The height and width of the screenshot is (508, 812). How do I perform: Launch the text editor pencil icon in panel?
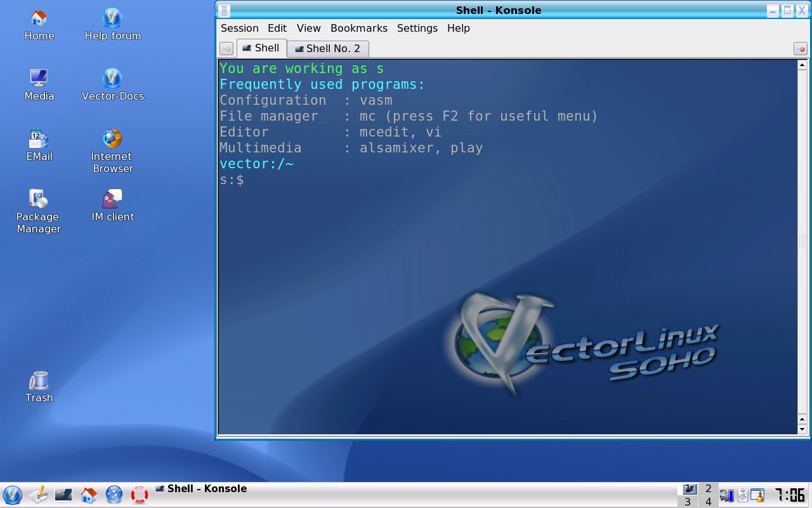(x=38, y=495)
